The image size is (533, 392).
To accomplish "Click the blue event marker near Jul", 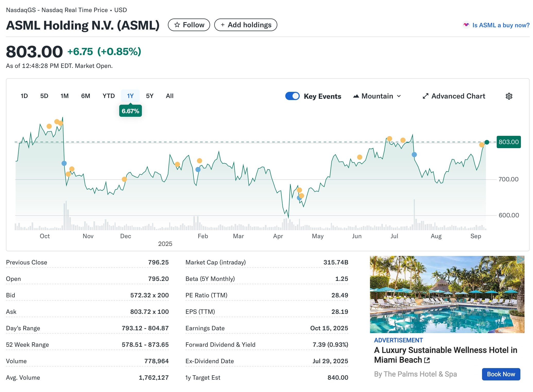I will (414, 155).
